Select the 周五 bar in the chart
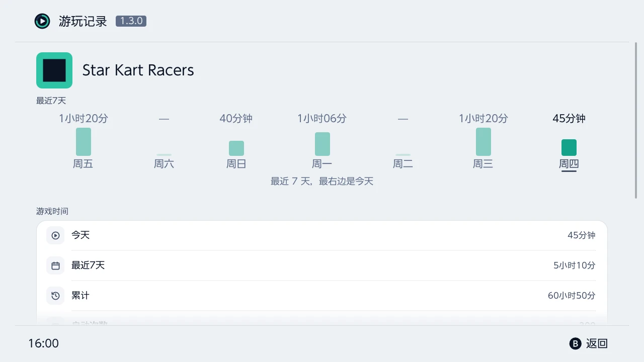This screenshot has width=644, height=362. pyautogui.click(x=84, y=142)
